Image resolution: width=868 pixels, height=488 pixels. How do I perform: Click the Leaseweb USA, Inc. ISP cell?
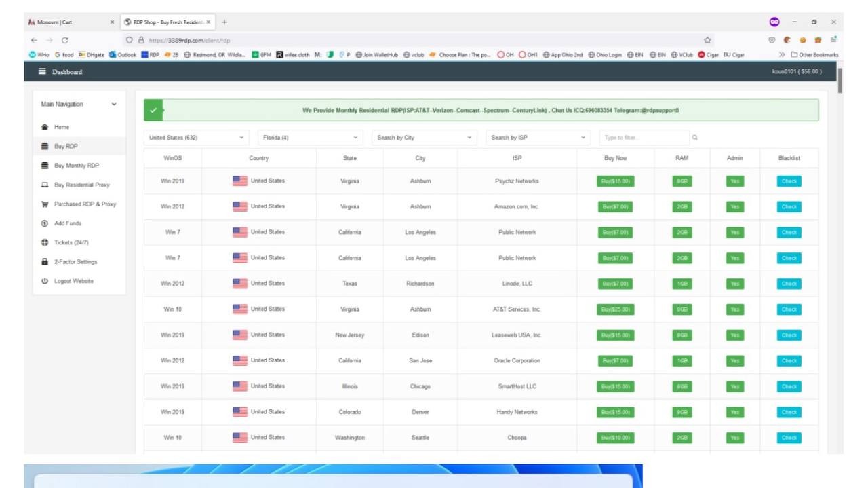[517, 335]
